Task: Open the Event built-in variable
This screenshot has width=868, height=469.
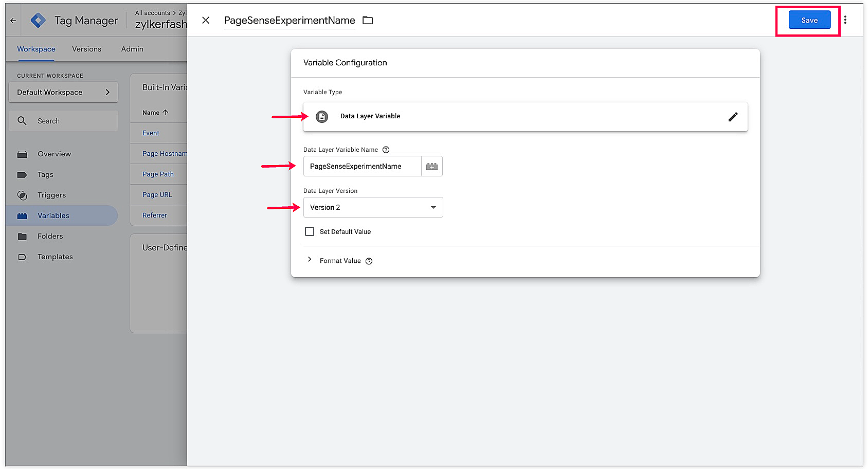Action: pyautogui.click(x=151, y=133)
